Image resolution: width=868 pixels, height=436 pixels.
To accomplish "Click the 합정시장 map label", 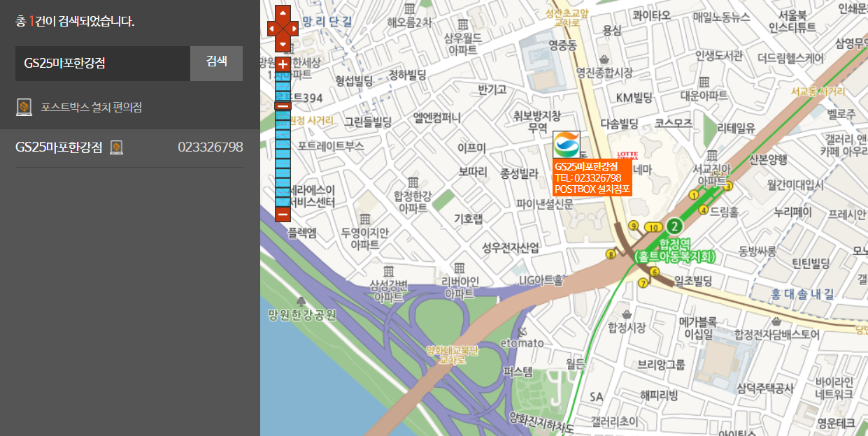I will coord(627,327).
